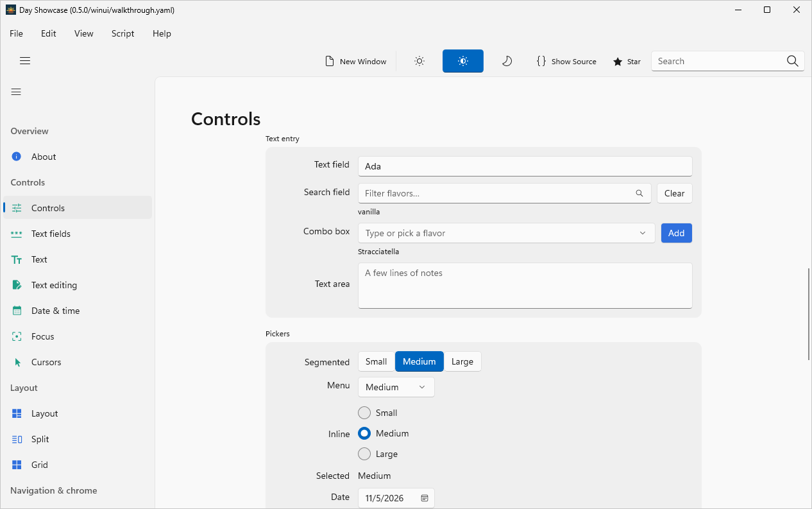Open the Help menu
Screen dimensions: 812x509
click(x=162, y=33)
